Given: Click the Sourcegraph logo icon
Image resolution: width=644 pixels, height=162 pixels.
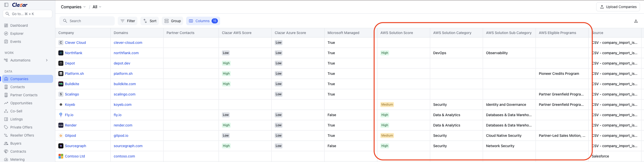Looking at the screenshot, I should pyautogui.click(x=61, y=146).
